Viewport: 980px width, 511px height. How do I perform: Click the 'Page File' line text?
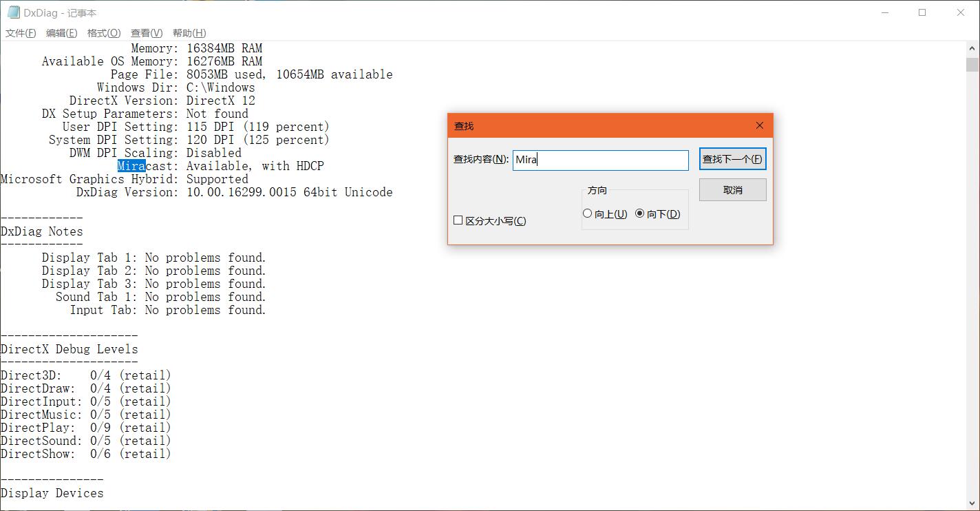tap(252, 74)
